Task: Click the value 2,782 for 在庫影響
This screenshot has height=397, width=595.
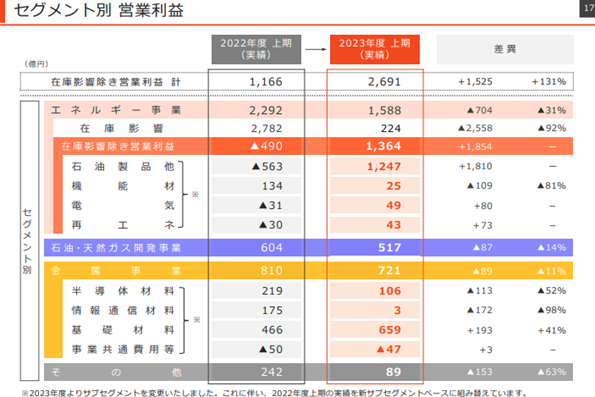Action: (266, 129)
